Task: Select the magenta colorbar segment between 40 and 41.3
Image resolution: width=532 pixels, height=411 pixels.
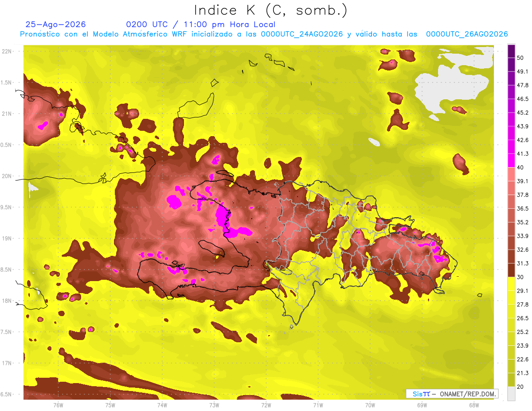Action: [511, 160]
